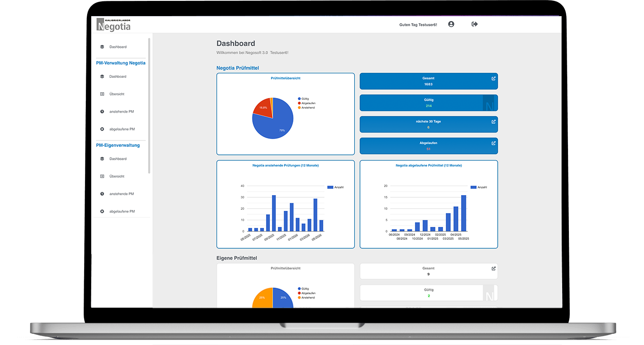Open the external-link icon on the Gesamt tile
This screenshot has width=644, height=345.
(493, 78)
